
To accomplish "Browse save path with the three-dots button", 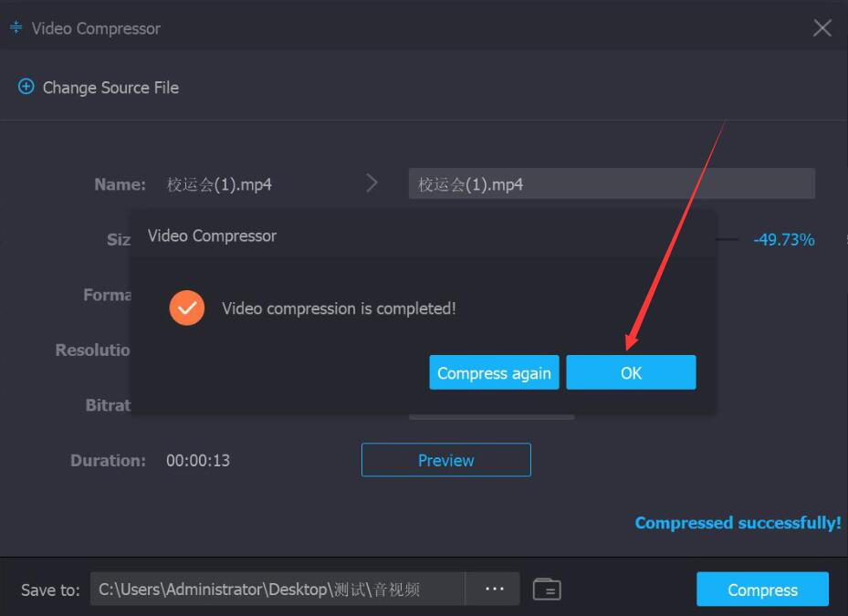I will [x=495, y=589].
